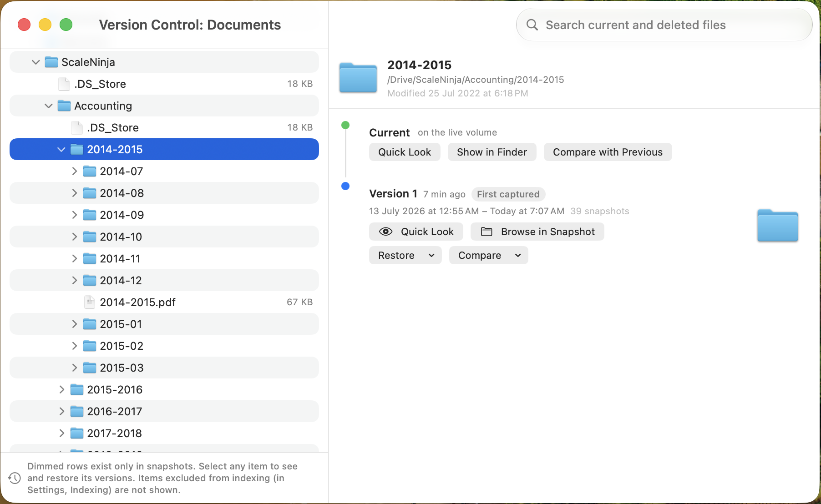Viewport: 821px width, 504px height.
Task: Click the history clock icon in the footer
Action: (x=15, y=478)
